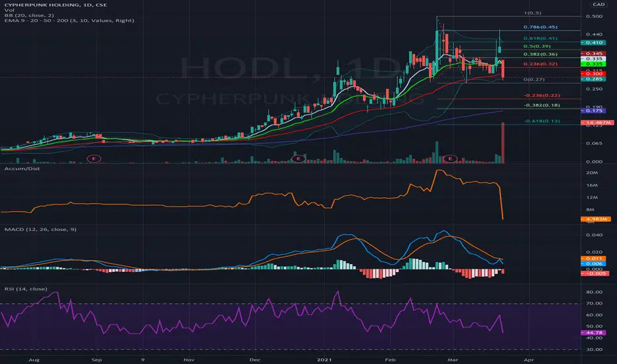Click the Mar label on the time axis
This screenshot has height=364, width=617.
pos(453,359)
